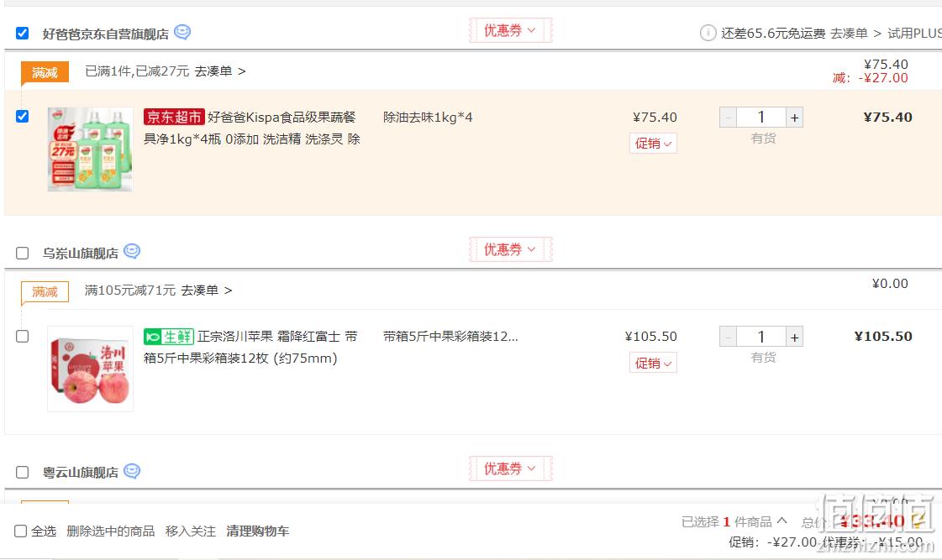The height and width of the screenshot is (560, 942).
Task: Click spec text 除油去味1kg*4
Action: (x=428, y=118)
